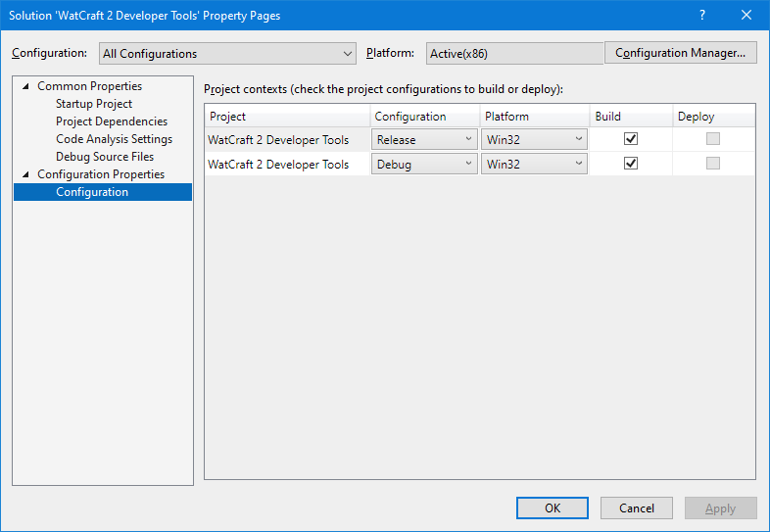The width and height of the screenshot is (770, 532).
Task: Click the Help question mark button
Action: [x=702, y=16]
